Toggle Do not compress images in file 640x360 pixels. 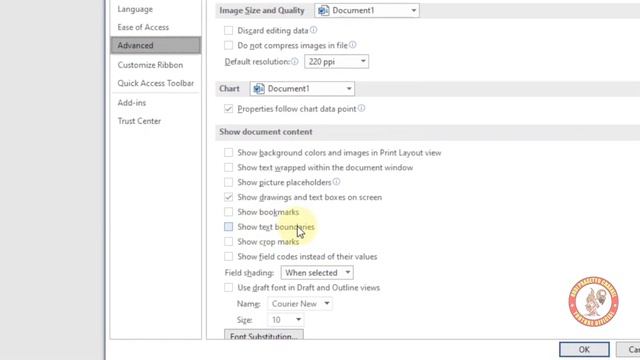coord(229,45)
